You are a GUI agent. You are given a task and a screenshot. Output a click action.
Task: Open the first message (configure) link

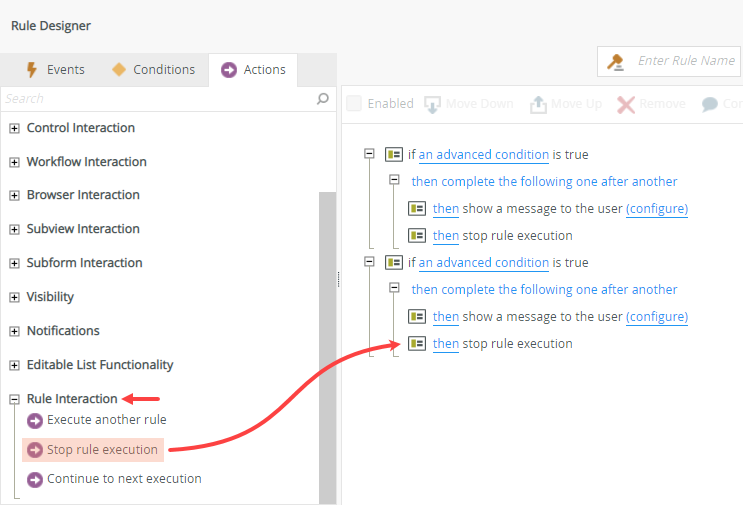click(x=657, y=209)
